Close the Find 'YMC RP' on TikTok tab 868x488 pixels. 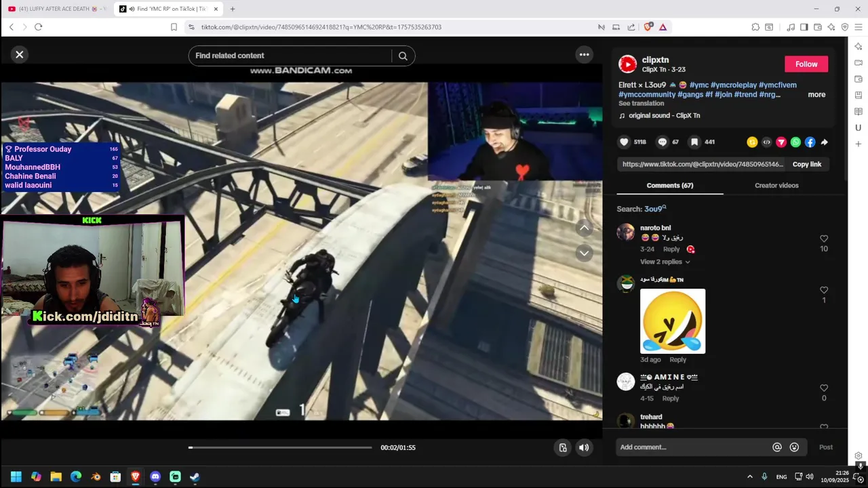[216, 9]
